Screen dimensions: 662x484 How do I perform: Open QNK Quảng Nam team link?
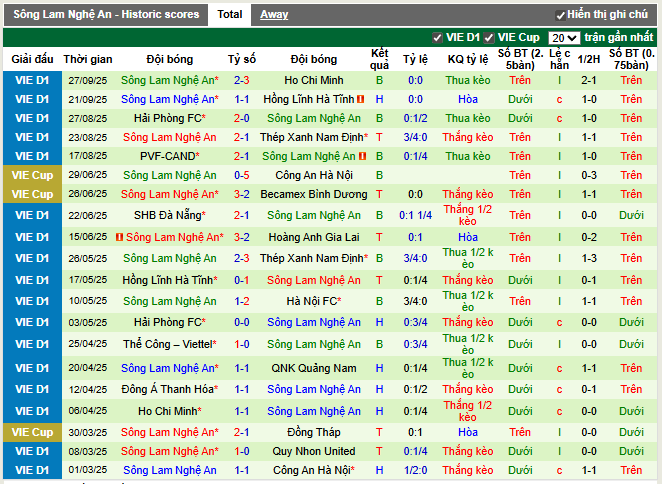coord(314,368)
